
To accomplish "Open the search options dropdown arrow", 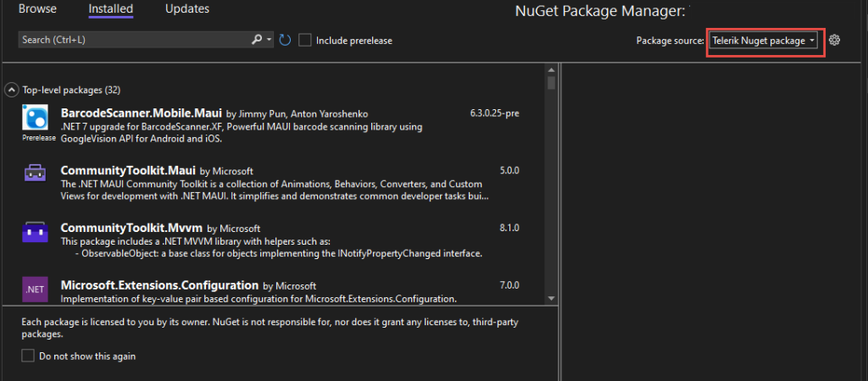I will (270, 40).
